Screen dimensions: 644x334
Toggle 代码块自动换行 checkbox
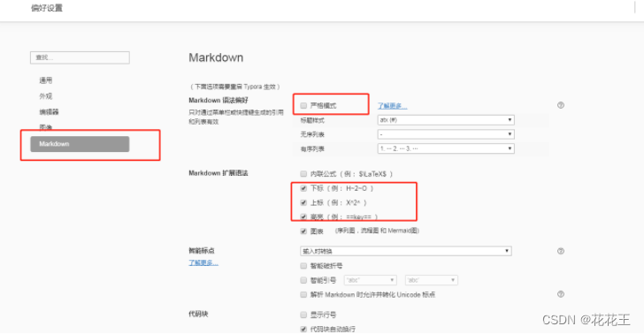[x=303, y=329]
